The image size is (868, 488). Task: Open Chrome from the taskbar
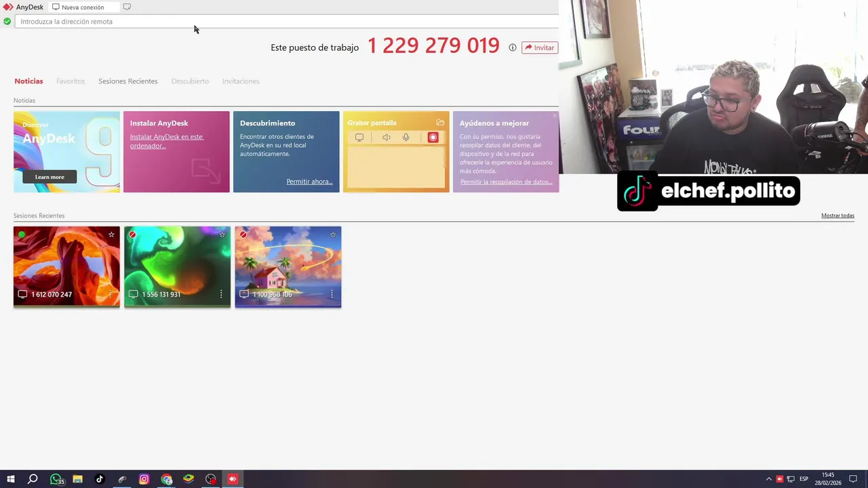[167, 479]
